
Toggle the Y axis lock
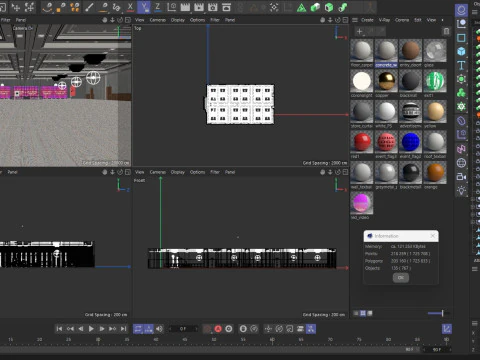(144, 7)
